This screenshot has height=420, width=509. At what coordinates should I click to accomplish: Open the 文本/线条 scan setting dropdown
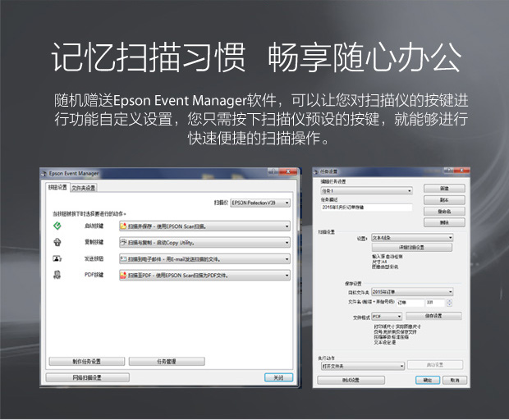point(412,237)
